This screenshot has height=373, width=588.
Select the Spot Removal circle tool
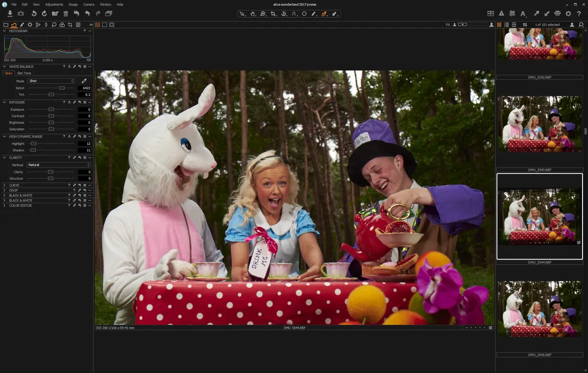304,14
